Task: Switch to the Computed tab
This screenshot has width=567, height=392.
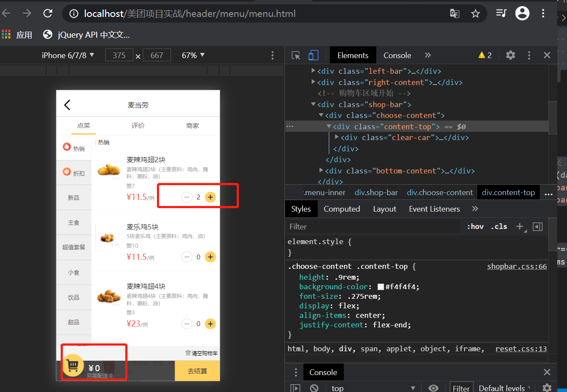Action: 342,209
